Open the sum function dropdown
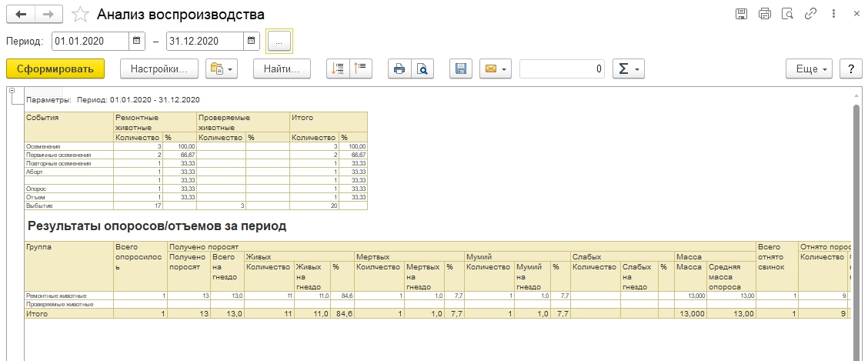This screenshot has height=361, width=868. tap(628, 69)
